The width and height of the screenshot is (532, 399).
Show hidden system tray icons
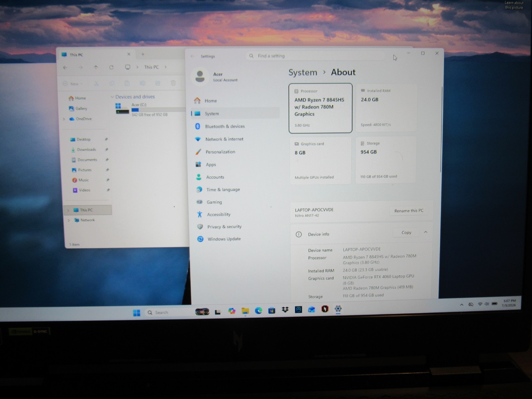(x=462, y=305)
